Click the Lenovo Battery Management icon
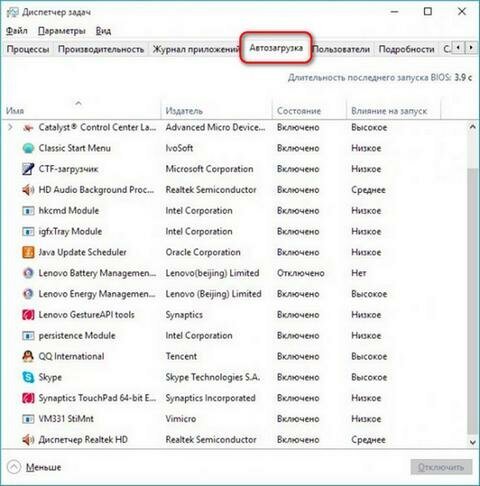This screenshot has height=486, width=480. click(x=28, y=273)
